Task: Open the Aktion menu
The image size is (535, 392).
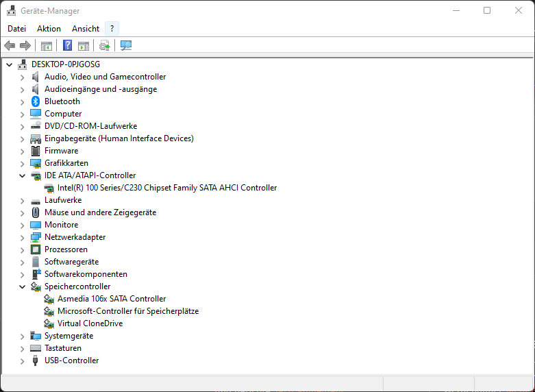Action: coord(49,29)
